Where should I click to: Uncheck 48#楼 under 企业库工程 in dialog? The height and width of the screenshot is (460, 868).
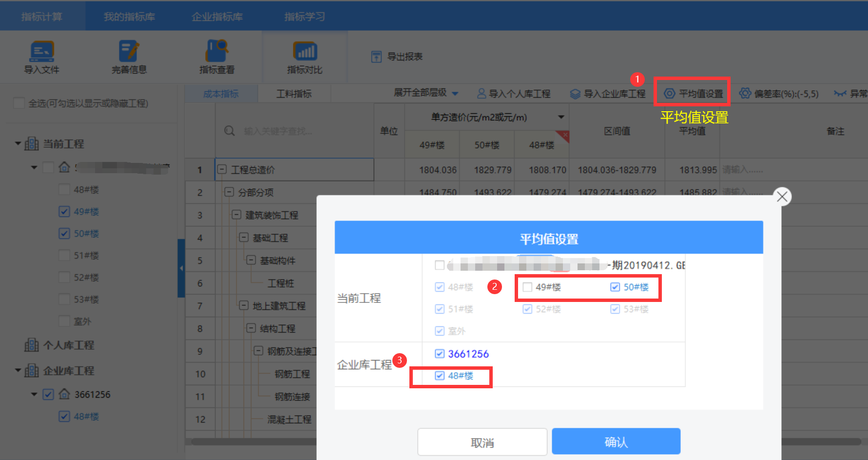[x=440, y=375]
